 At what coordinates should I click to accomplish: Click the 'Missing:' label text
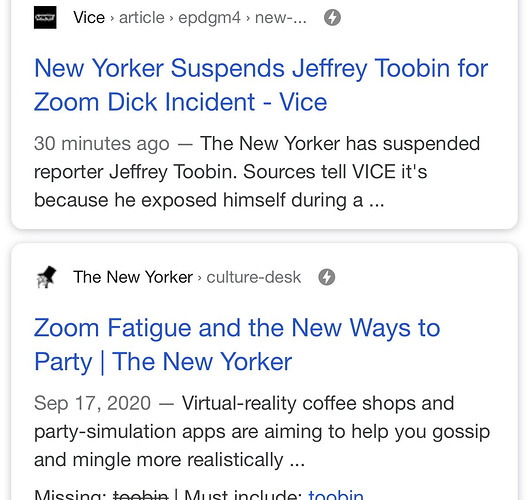pos(71,495)
